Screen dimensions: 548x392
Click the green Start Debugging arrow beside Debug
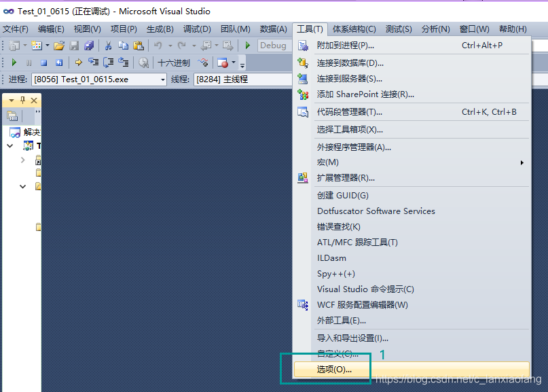coord(248,46)
